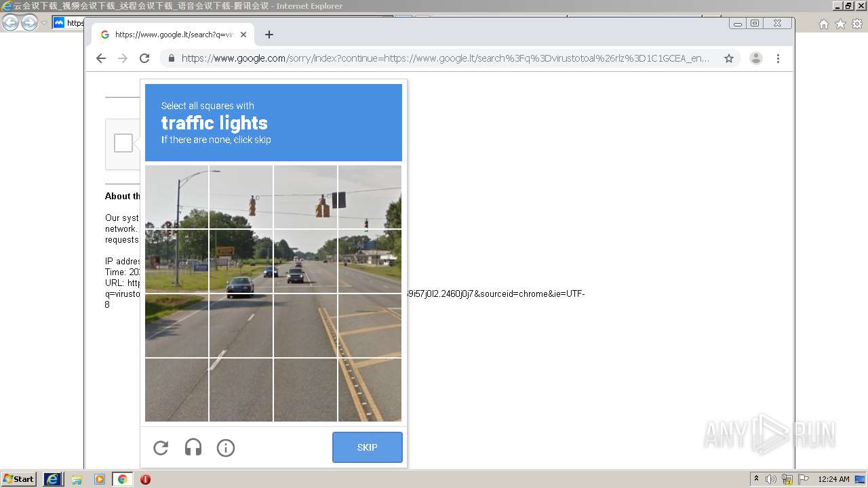This screenshot has height=488, width=868.
Task: Open volume control in system tray
Action: click(x=771, y=479)
